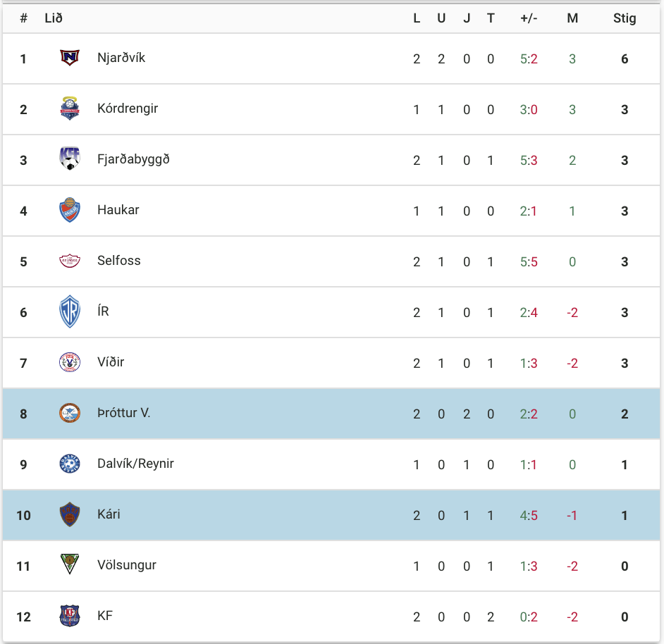Click the Lið column header
Viewport: 664px width, 644px height.
pos(54,18)
